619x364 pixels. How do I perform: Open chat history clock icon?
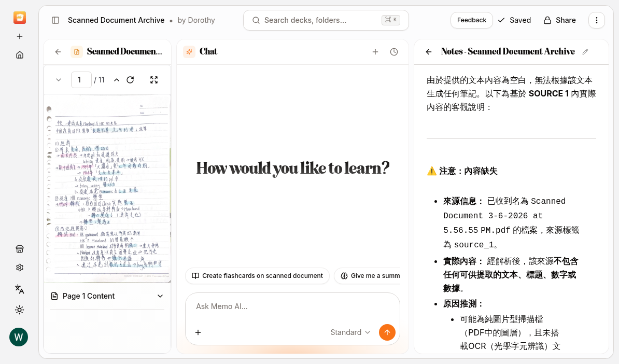(394, 52)
